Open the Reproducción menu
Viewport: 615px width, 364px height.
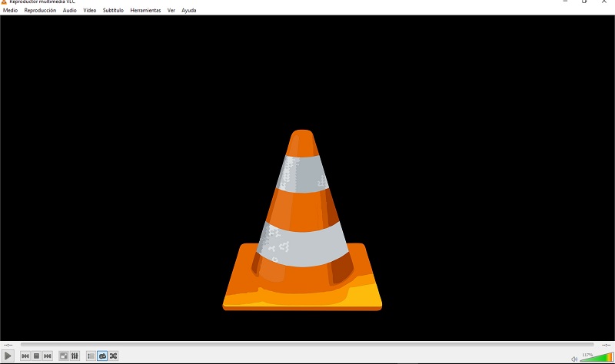(40, 10)
